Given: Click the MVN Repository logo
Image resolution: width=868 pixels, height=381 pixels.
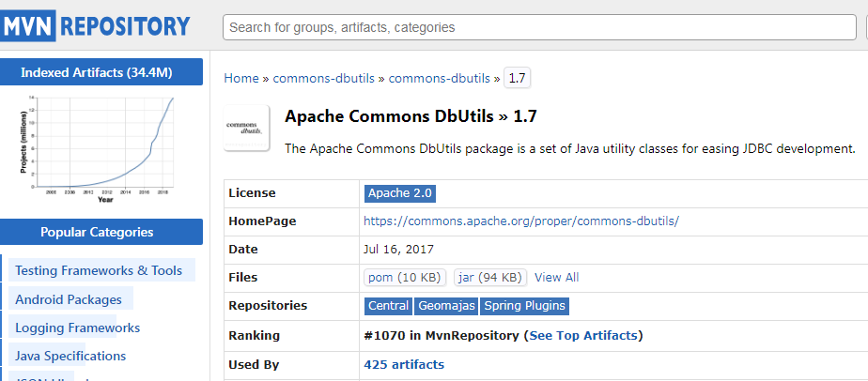Looking at the screenshot, I should tap(95, 26).
